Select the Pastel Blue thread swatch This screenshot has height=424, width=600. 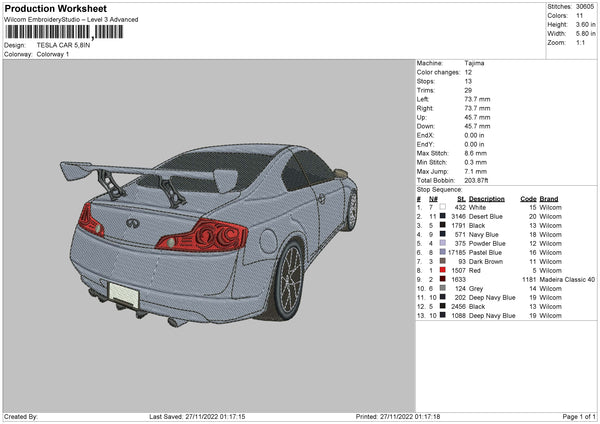tap(442, 252)
